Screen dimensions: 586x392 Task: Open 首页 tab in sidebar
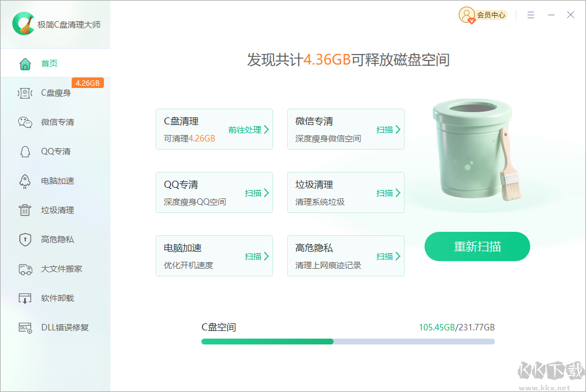(x=55, y=63)
